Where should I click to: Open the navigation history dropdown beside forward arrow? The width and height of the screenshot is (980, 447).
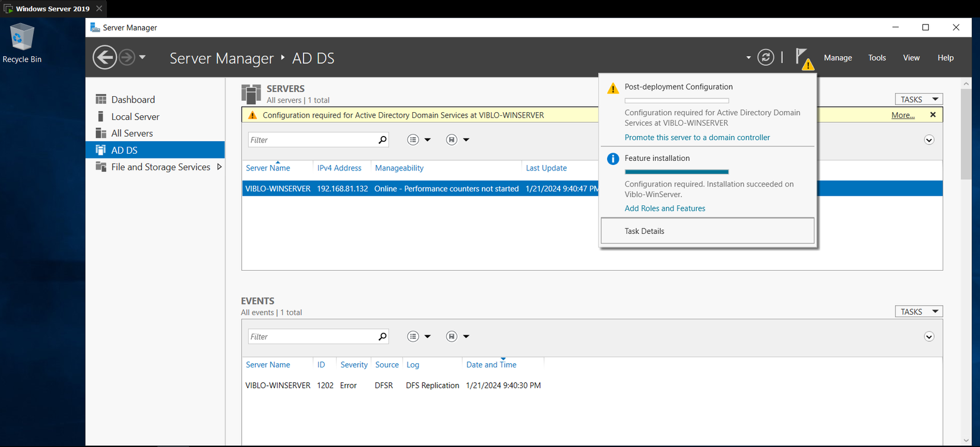[143, 58]
